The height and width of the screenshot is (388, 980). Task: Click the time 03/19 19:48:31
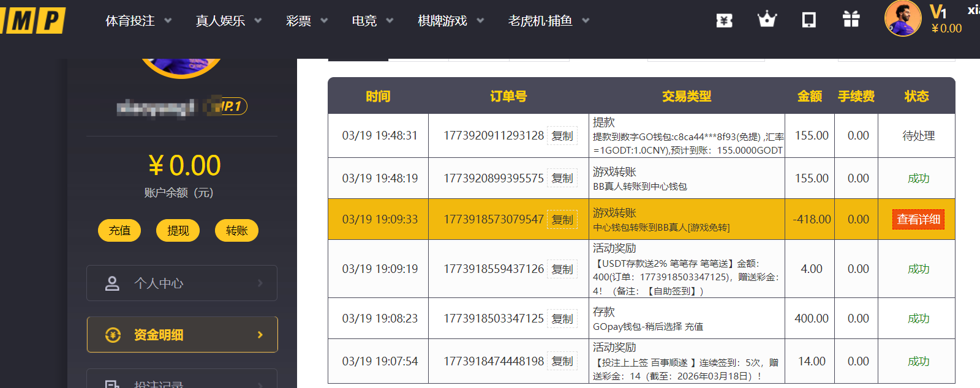coord(380,136)
